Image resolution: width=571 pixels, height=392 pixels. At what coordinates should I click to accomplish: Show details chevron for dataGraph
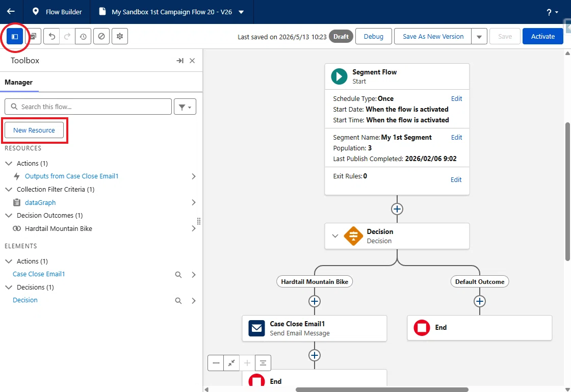(x=194, y=202)
